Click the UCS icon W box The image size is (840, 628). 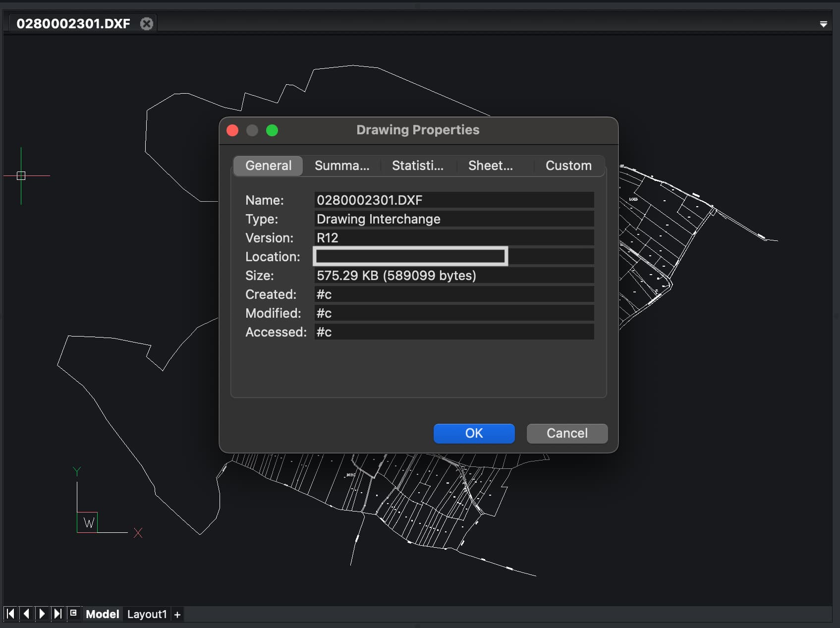point(88,522)
